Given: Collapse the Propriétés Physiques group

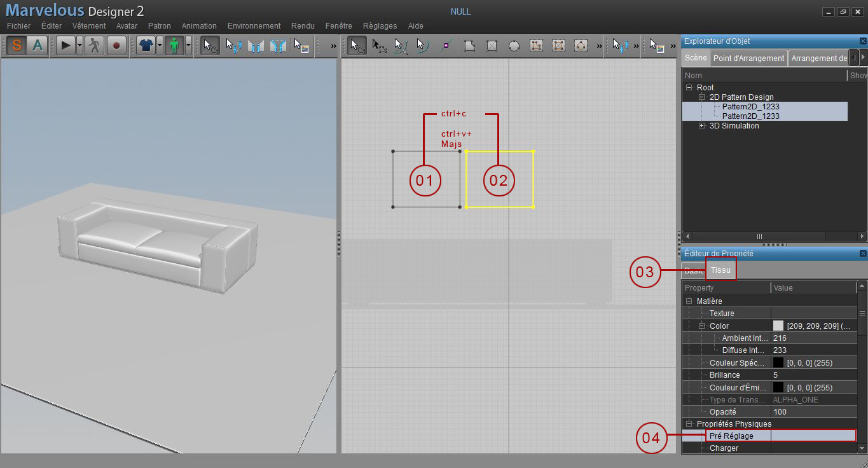Looking at the screenshot, I should tap(689, 424).
